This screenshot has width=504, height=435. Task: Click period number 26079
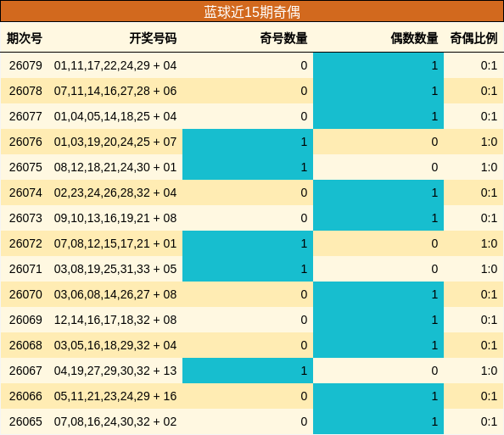[x=25, y=65]
